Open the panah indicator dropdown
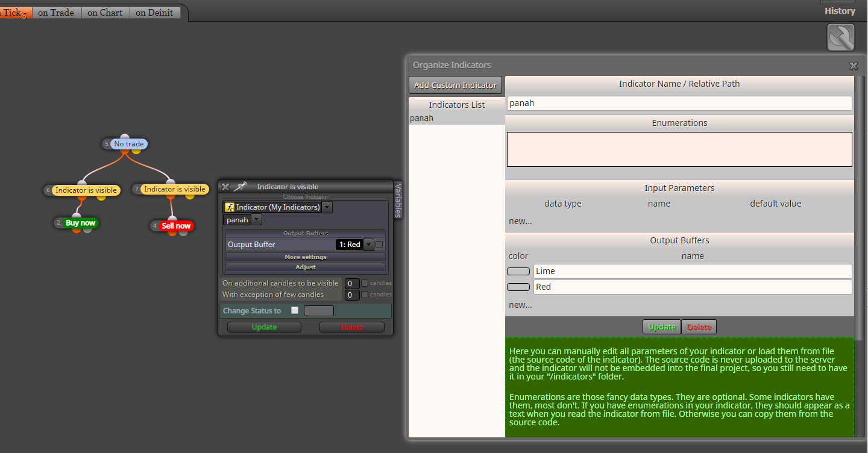The image size is (868, 453). [x=257, y=220]
